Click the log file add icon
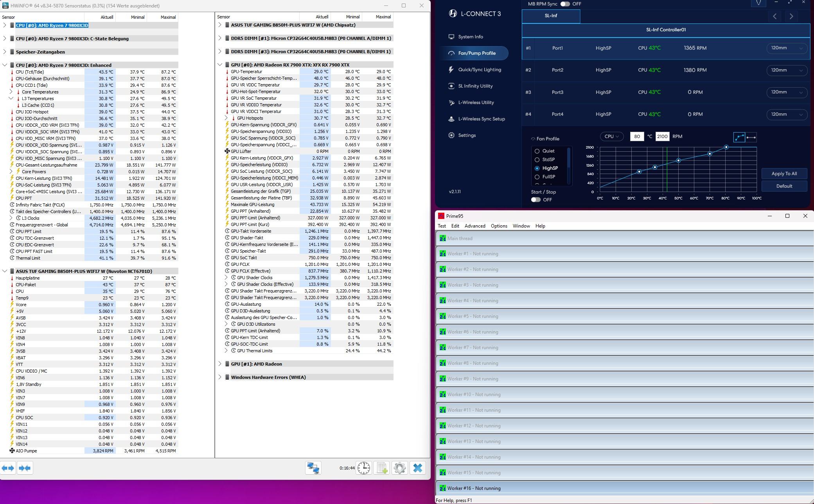 click(x=382, y=468)
